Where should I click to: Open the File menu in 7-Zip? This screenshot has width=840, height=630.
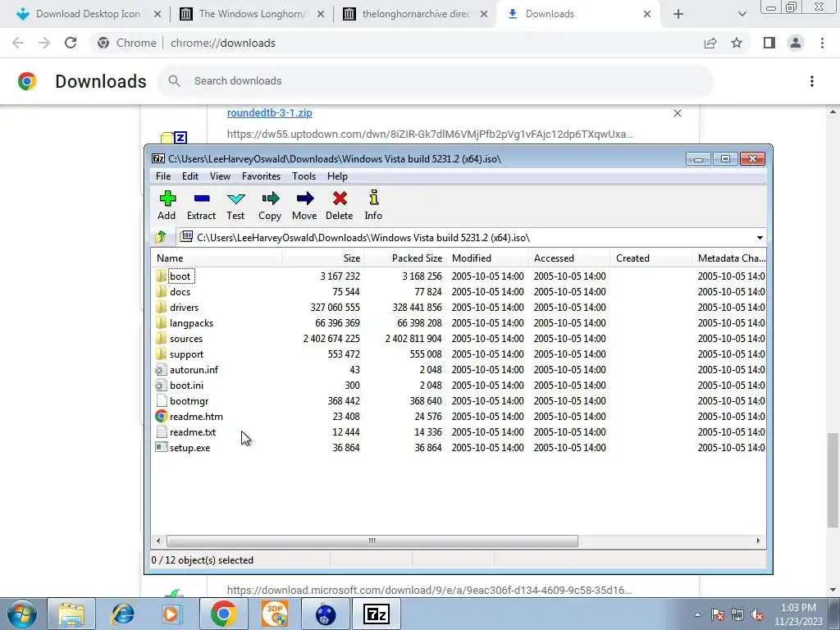(x=163, y=176)
